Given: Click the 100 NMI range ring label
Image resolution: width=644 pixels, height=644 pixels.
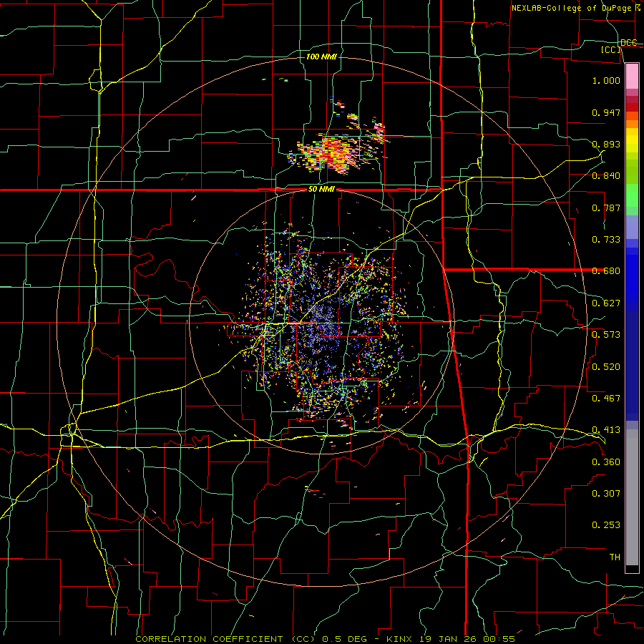Looking at the screenshot, I should point(321,57).
